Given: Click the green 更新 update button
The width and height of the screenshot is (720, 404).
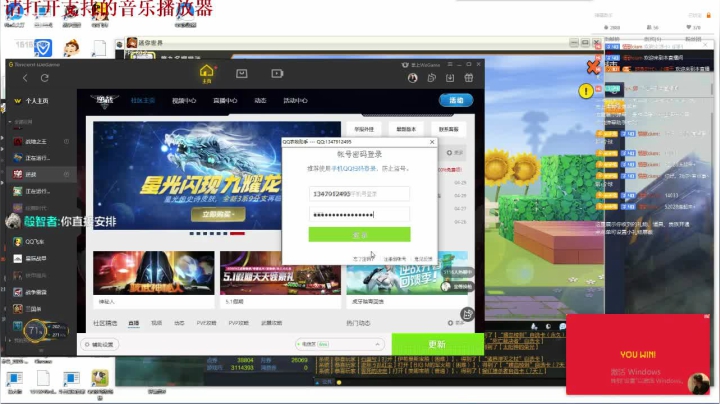Looking at the screenshot, I should point(437,344).
